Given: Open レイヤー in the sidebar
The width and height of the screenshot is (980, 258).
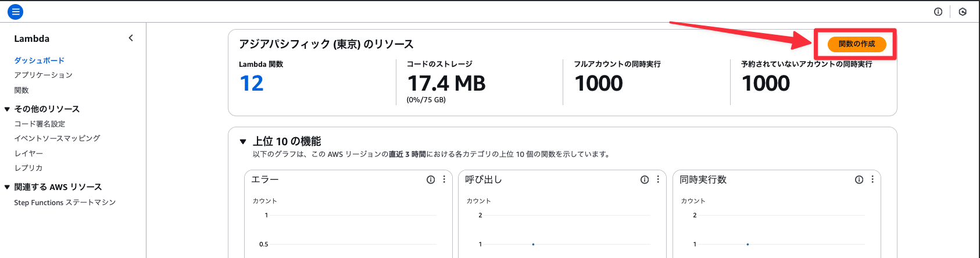Looking at the screenshot, I should (28, 153).
